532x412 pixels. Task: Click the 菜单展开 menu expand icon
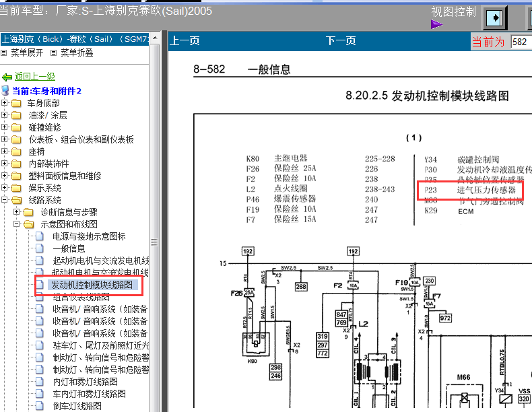(4, 53)
